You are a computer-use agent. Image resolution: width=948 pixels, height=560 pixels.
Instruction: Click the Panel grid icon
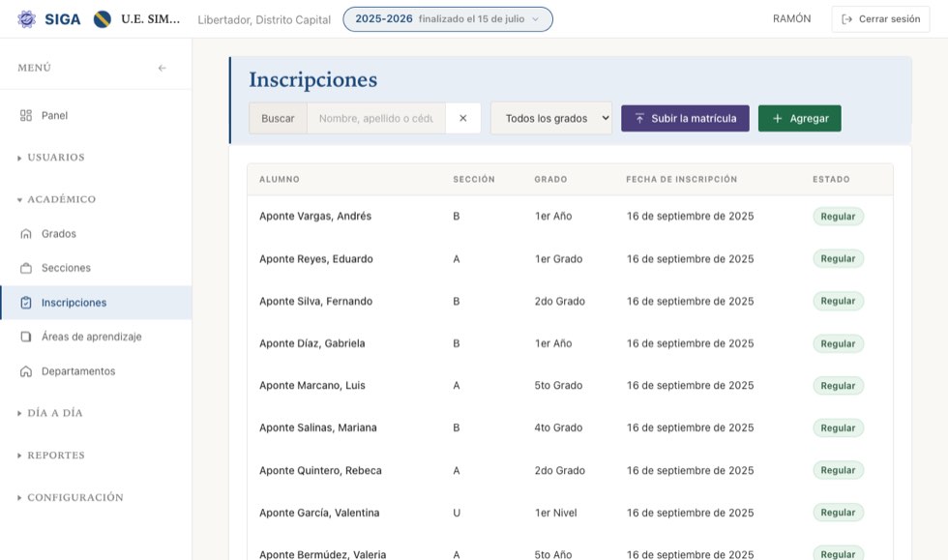coord(26,115)
